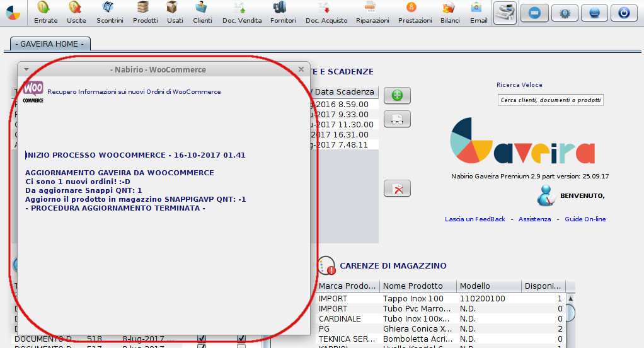The width and height of the screenshot is (644, 348).
Task: Click the Ricerca Veloce search field
Action: coord(550,100)
